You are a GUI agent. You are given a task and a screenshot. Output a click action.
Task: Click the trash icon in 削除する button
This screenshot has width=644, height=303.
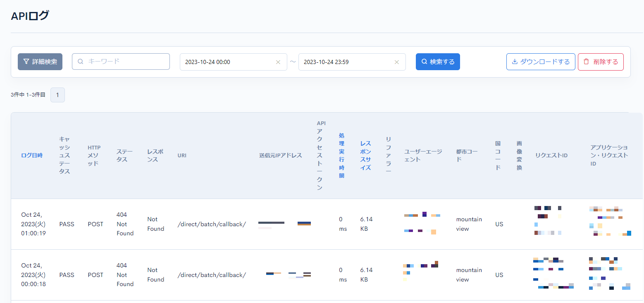pyautogui.click(x=587, y=61)
